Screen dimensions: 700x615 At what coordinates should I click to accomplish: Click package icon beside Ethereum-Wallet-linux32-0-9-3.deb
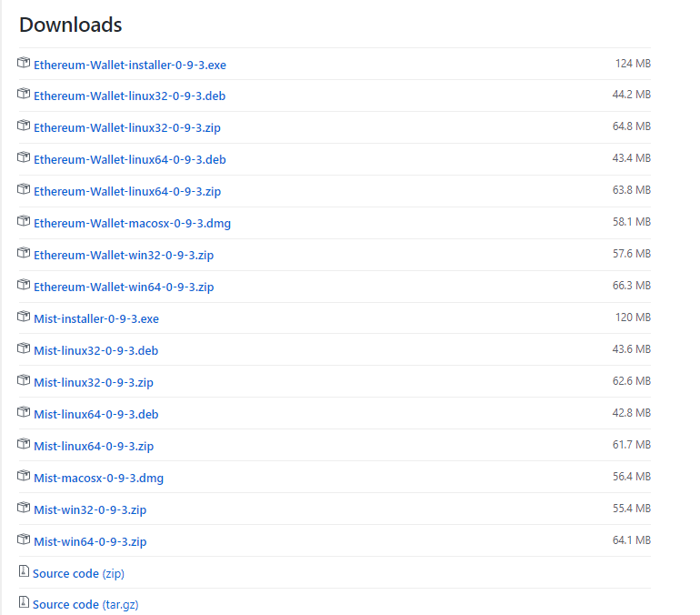click(24, 94)
